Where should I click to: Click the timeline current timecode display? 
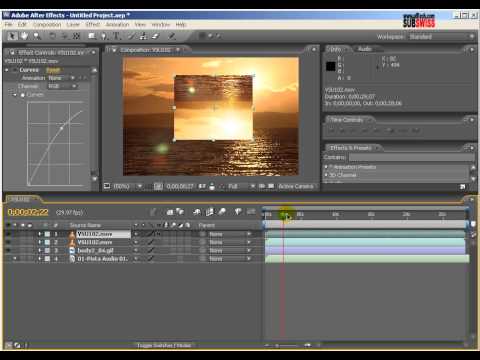click(28, 212)
